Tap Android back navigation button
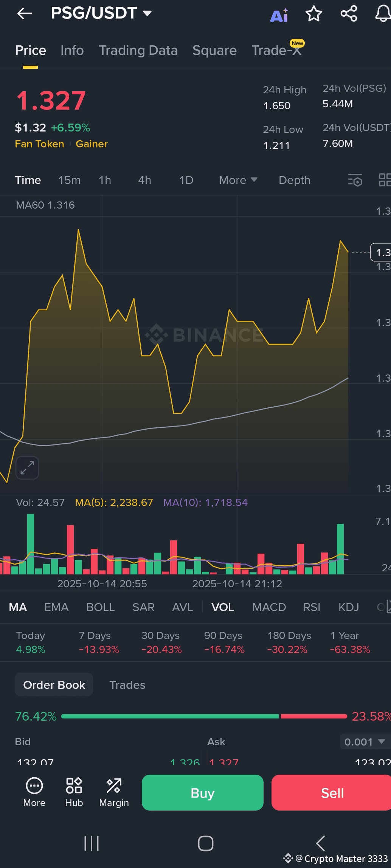The image size is (391, 868). pyautogui.click(x=320, y=843)
